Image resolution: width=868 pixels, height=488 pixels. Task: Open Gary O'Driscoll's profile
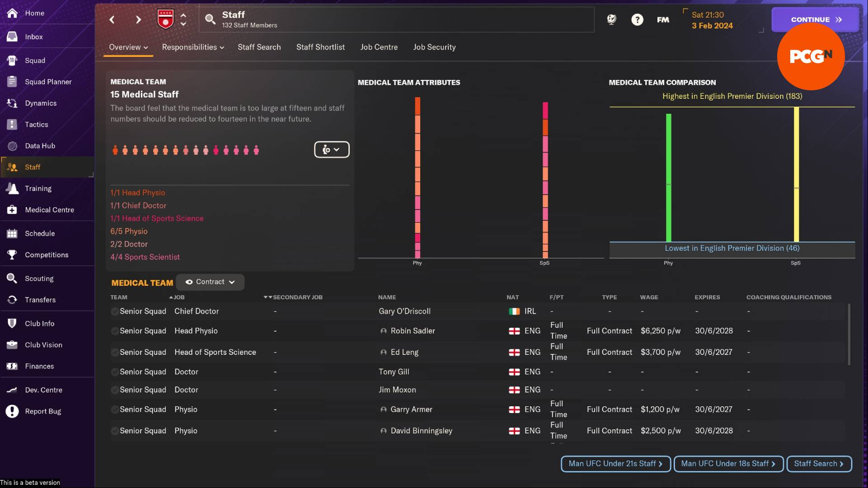(x=404, y=311)
